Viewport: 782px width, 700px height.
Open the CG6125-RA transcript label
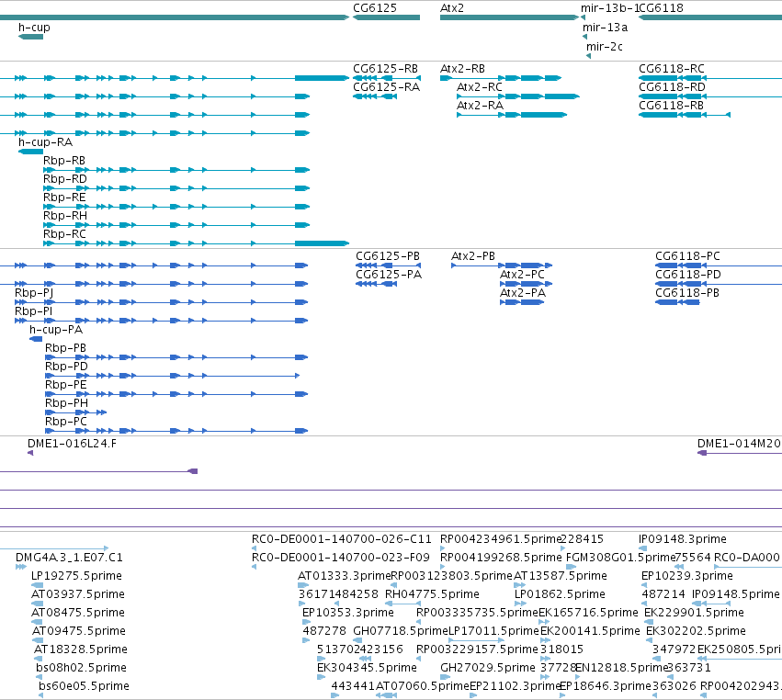coord(387,87)
